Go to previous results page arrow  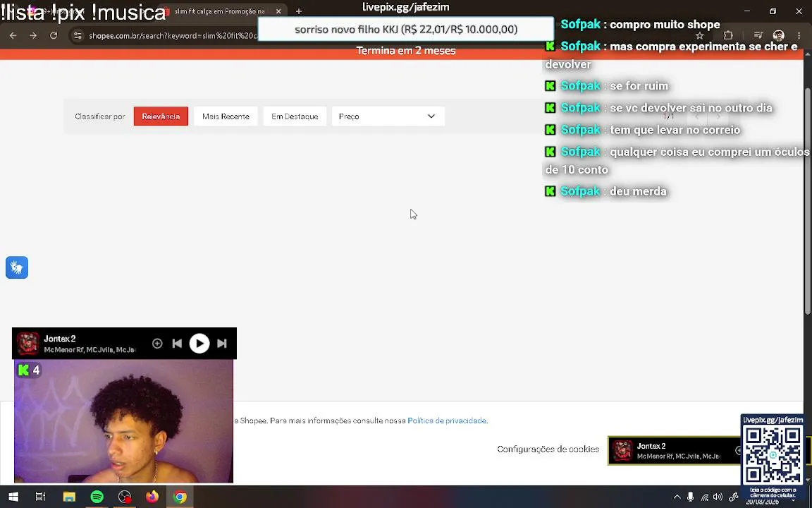coord(697,116)
